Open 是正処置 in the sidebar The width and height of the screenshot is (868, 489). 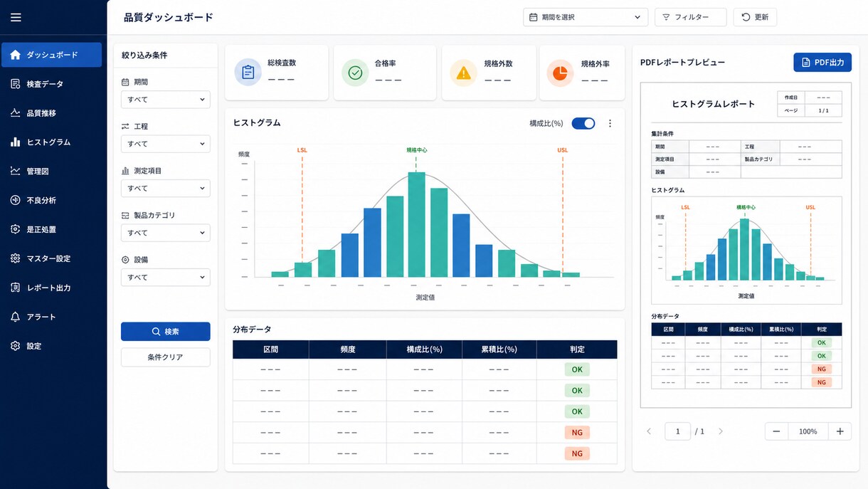click(51, 230)
